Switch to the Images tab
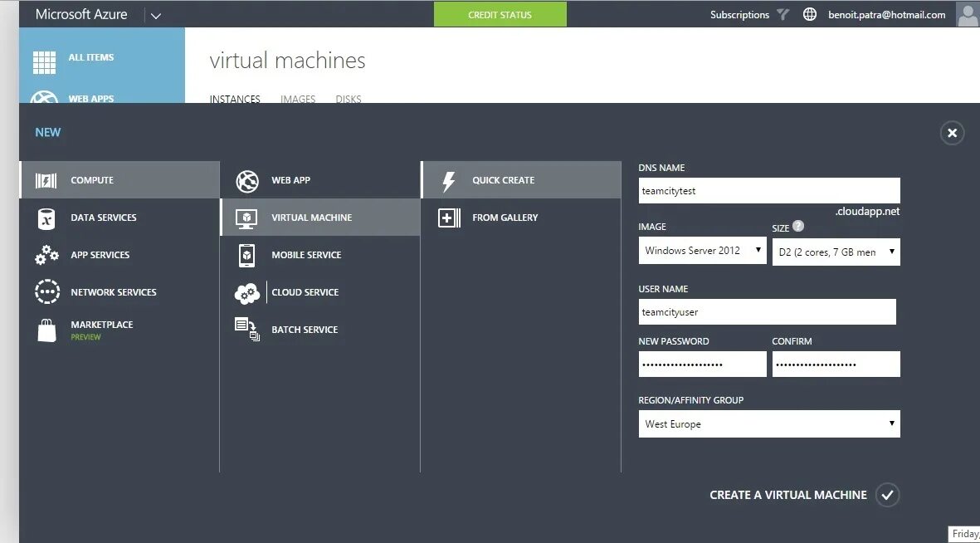Viewport: 980px width, 543px height. (298, 99)
